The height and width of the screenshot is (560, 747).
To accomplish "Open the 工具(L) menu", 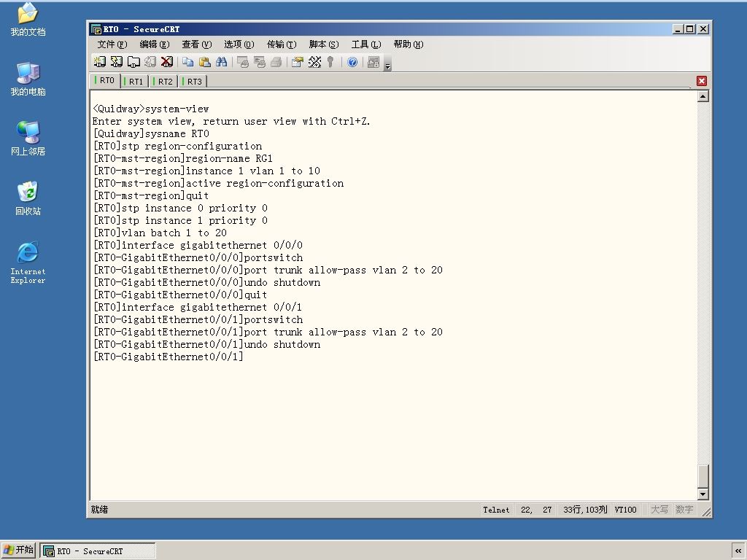I will click(366, 44).
